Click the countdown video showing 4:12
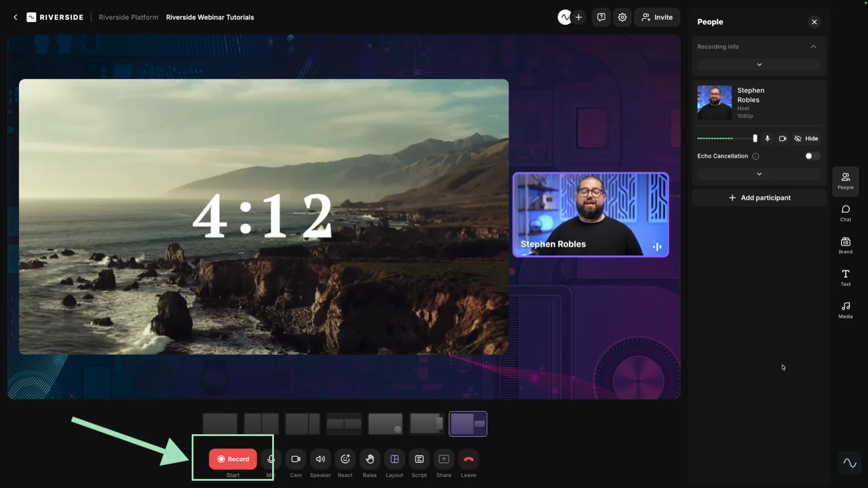Image resolution: width=868 pixels, height=488 pixels. pyautogui.click(x=264, y=216)
